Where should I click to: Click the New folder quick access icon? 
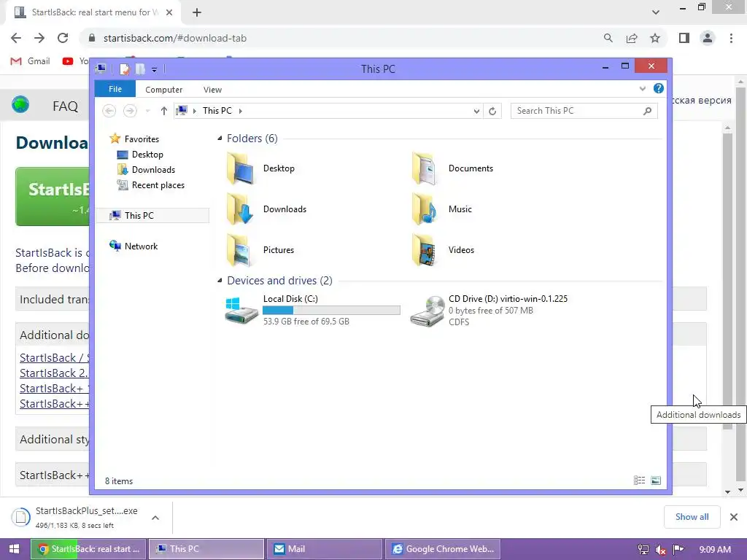click(x=140, y=69)
